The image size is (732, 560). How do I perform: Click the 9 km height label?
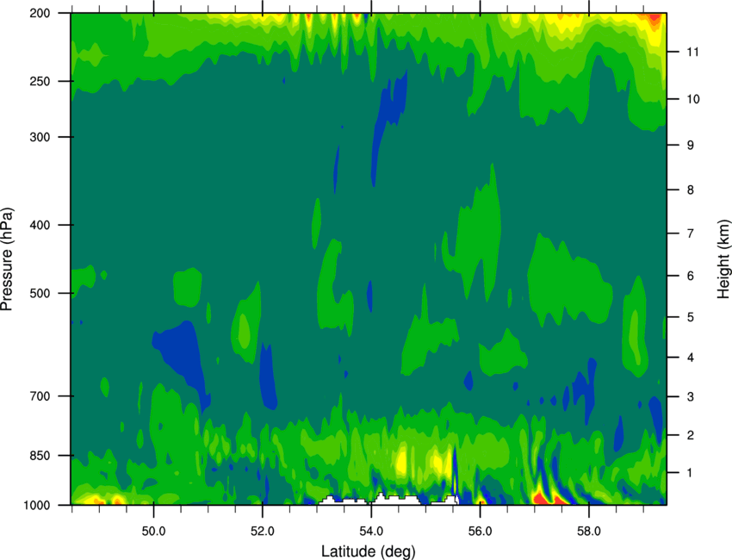[691, 146]
